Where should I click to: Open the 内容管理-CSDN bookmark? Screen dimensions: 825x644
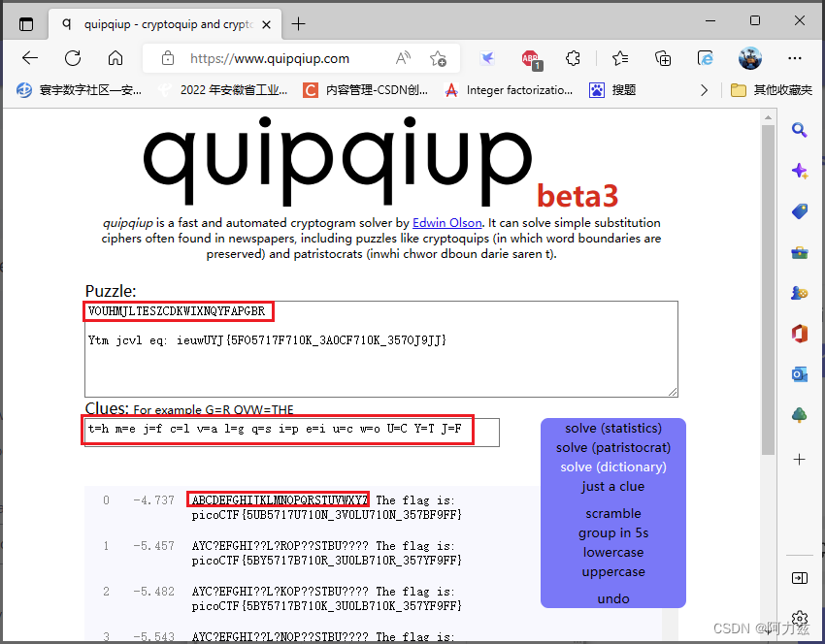coord(366,90)
